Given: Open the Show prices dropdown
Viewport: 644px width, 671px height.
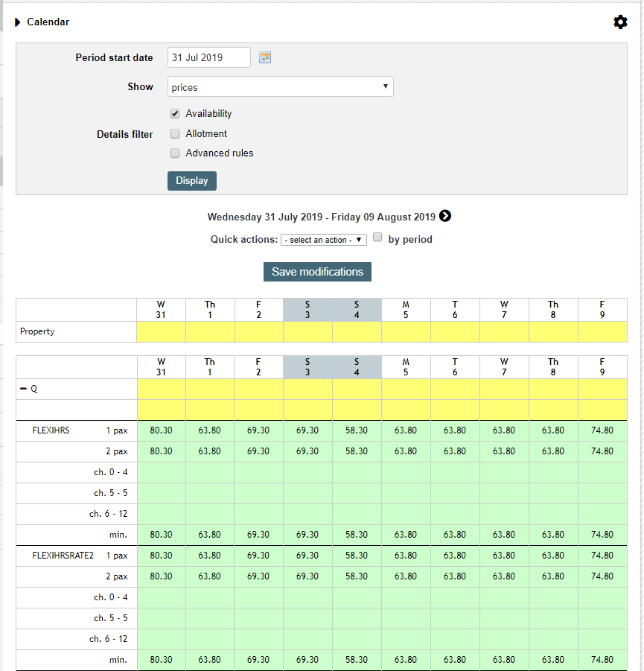Looking at the screenshot, I should point(280,86).
